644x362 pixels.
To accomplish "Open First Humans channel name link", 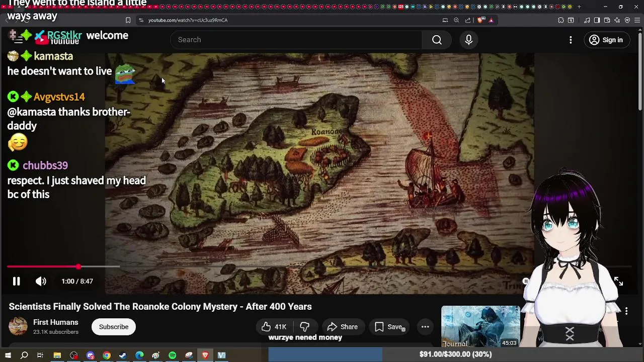I will click(55, 322).
